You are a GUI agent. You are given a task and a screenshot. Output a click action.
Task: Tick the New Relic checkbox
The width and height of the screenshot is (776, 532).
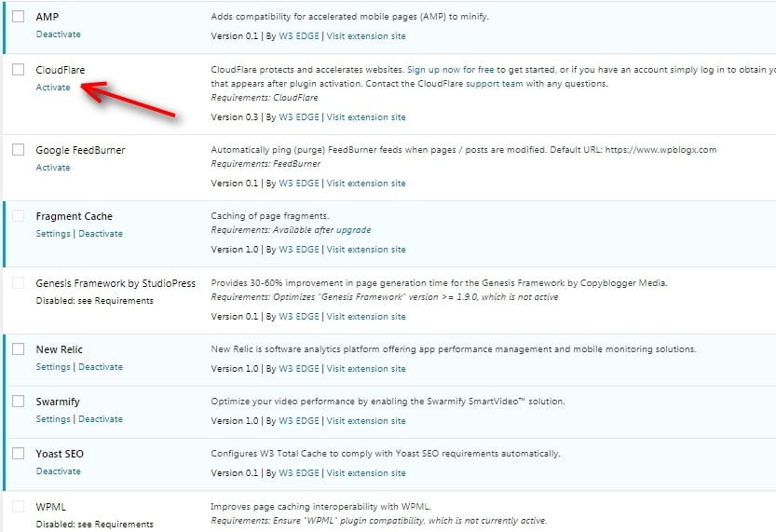pyautogui.click(x=19, y=348)
